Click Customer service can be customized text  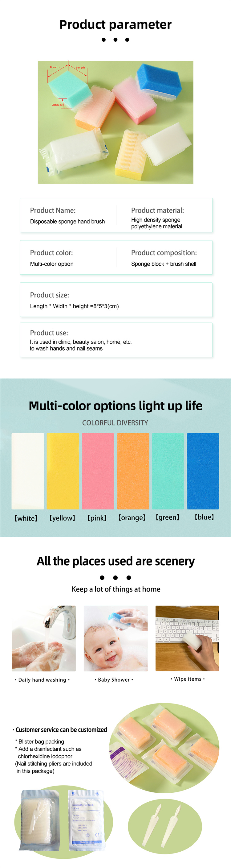coord(61,729)
